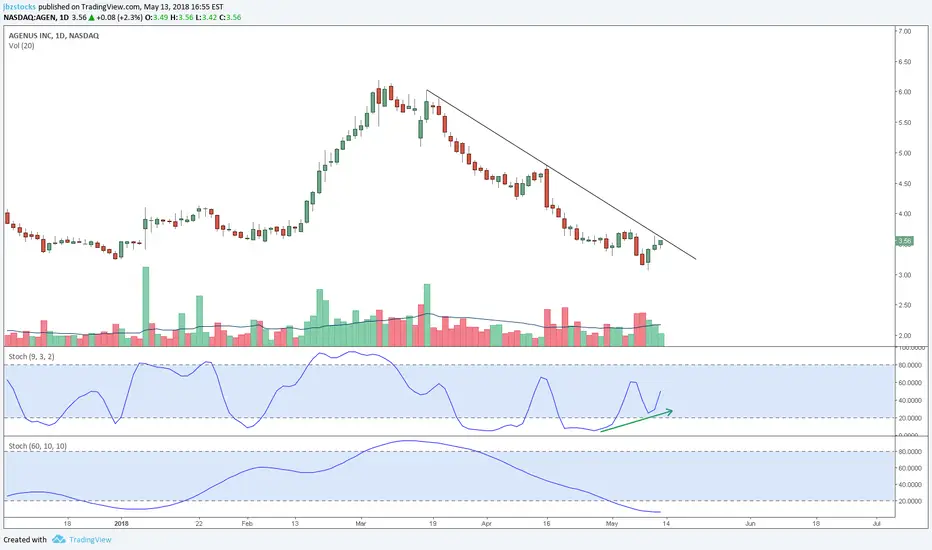Image resolution: width=932 pixels, height=550 pixels.
Task: Click the 16 date axis label
Action: point(546,524)
